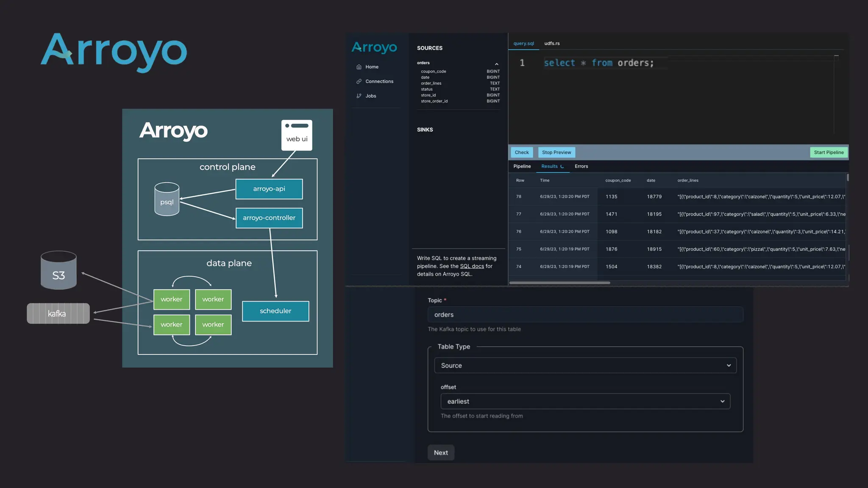868x488 pixels.
Task: Click the Home house icon in sidebar
Action: (x=359, y=67)
